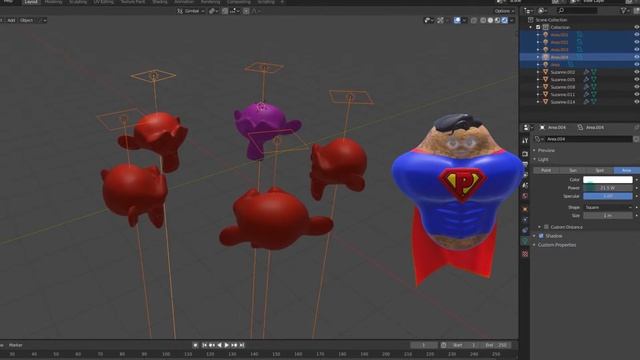Toggle the Custom Distance checkbox
Screen dimensions: 640x360
point(546,227)
